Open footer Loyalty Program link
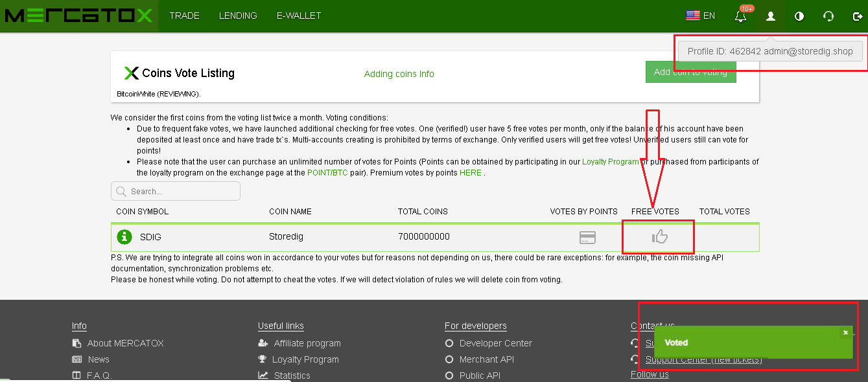The height and width of the screenshot is (382, 868). (305, 359)
